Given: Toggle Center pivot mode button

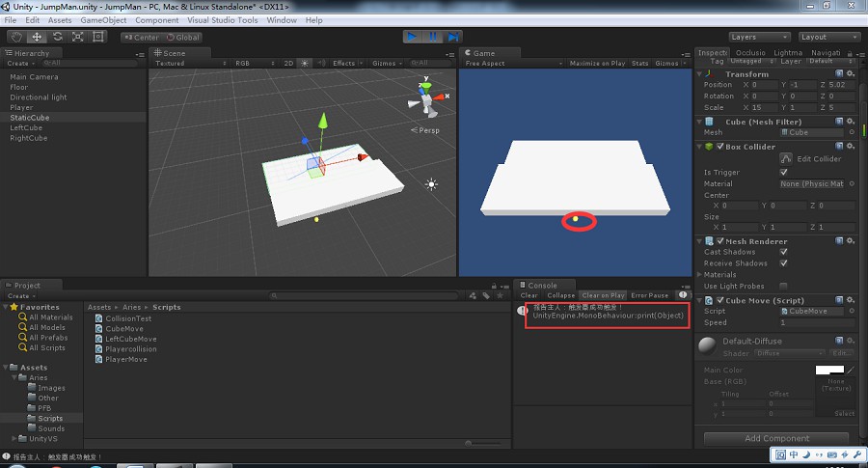Looking at the screenshot, I should [x=141, y=37].
